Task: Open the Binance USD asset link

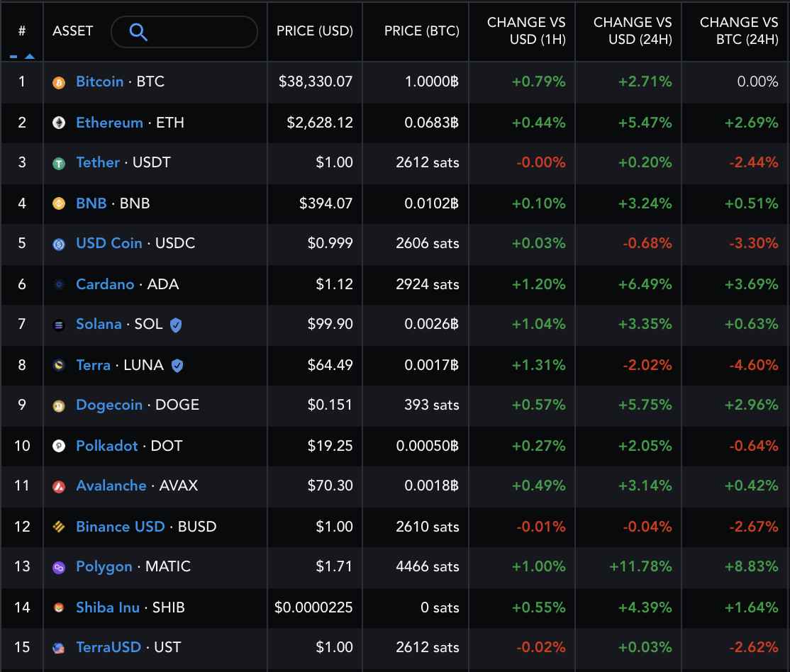Action: [120, 527]
